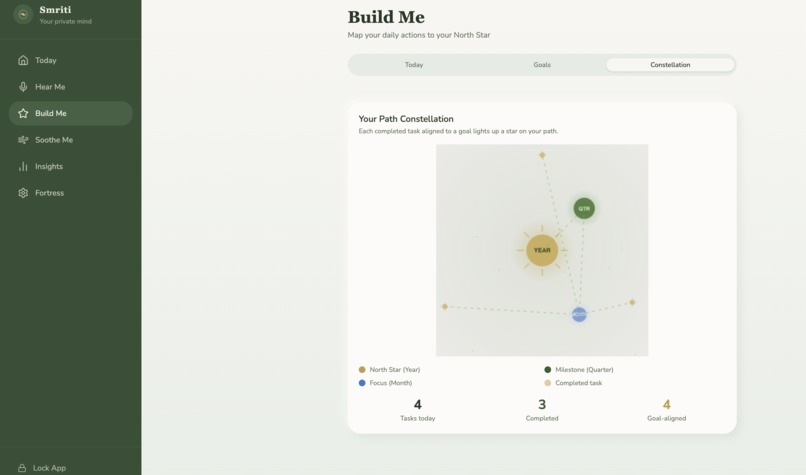Click the completed task star at right
Image resolution: width=806 pixels, height=475 pixels.
point(632,302)
